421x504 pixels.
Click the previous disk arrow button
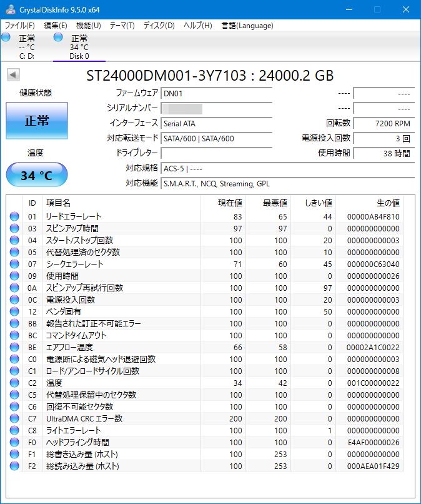coord(12,75)
